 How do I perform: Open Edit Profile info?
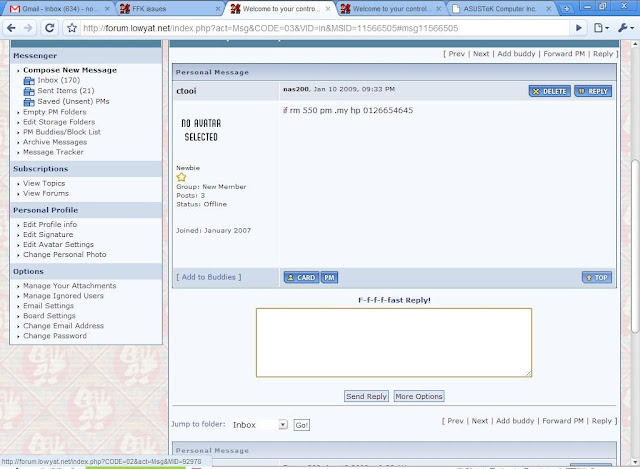pos(50,224)
